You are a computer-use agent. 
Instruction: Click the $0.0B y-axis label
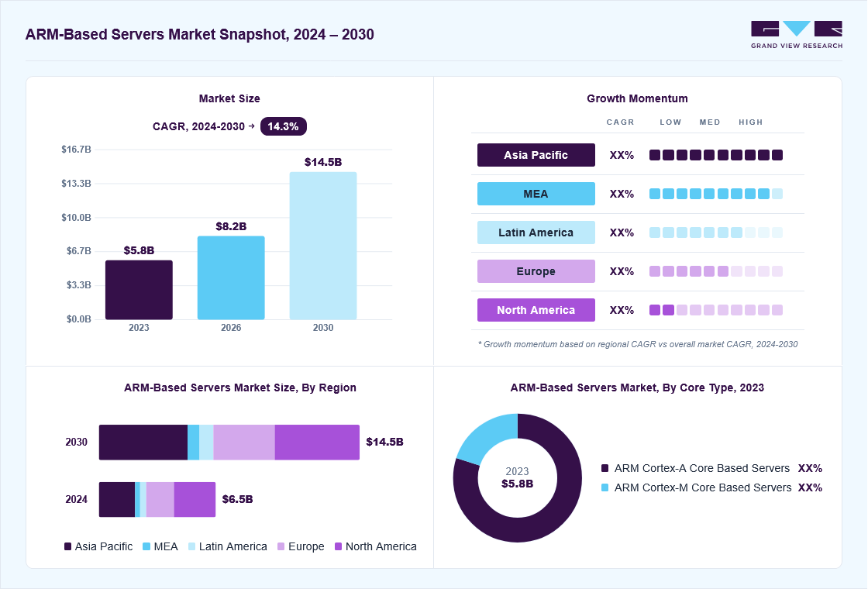click(x=78, y=319)
